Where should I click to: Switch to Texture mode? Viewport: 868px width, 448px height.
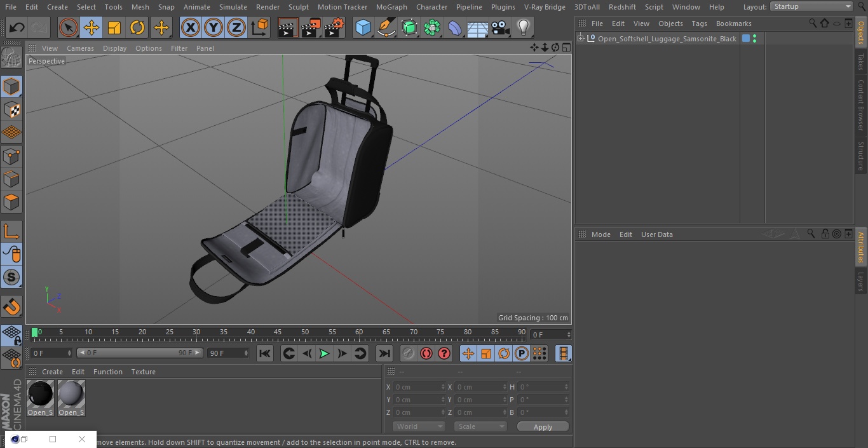coord(12,109)
